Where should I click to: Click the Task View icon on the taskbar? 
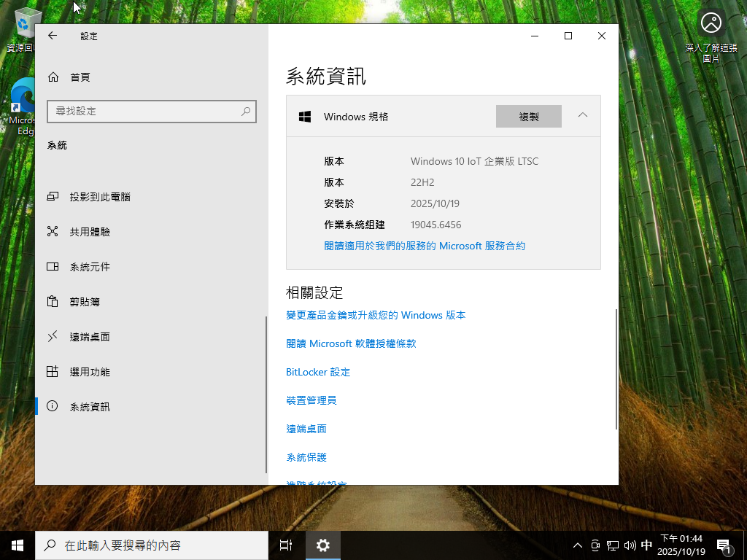[x=285, y=545]
